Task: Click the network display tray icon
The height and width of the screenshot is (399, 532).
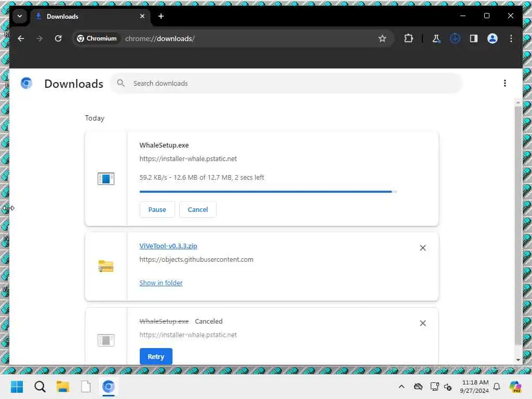Action: tap(434, 387)
